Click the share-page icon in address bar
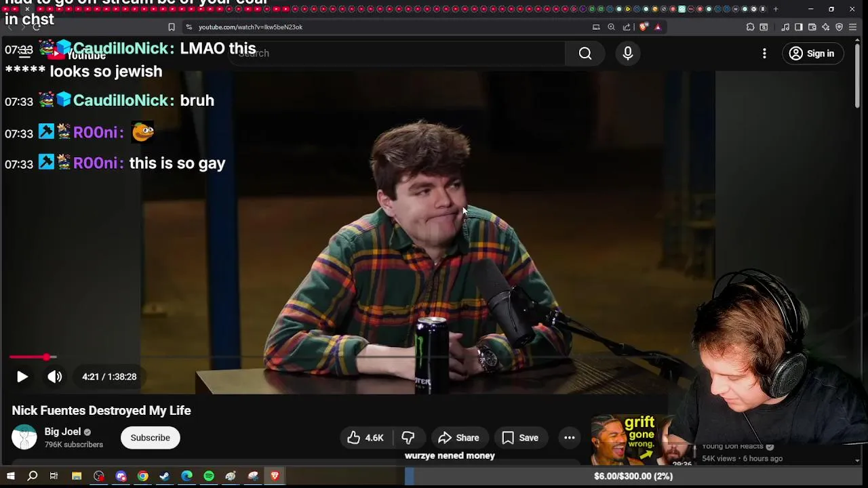 tap(627, 27)
